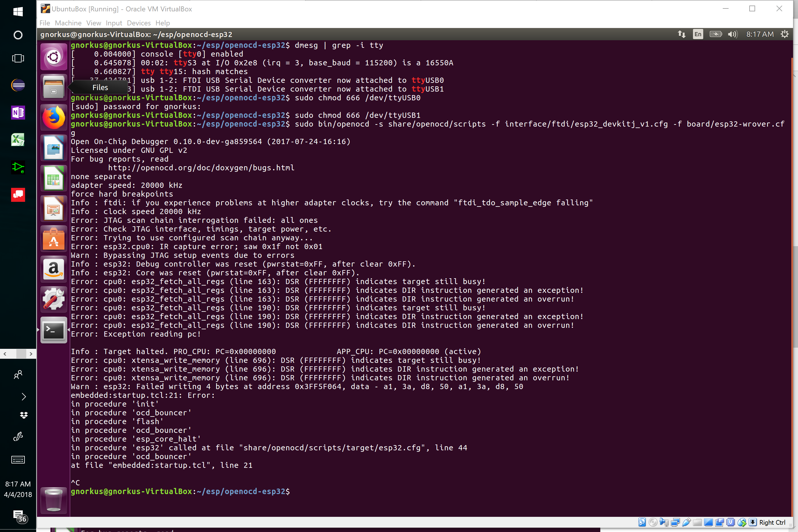Image resolution: width=798 pixels, height=532 pixels.
Task: Click the 'Error: Exception reading pc!' line
Action: click(136, 334)
